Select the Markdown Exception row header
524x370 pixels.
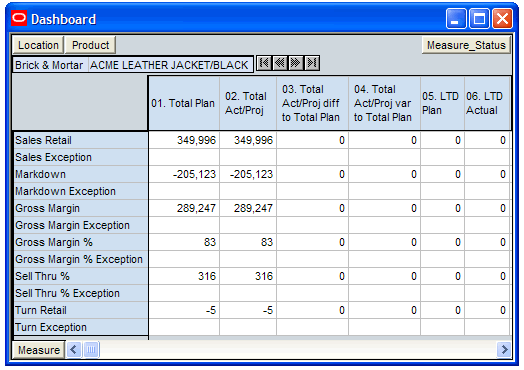(x=80, y=191)
